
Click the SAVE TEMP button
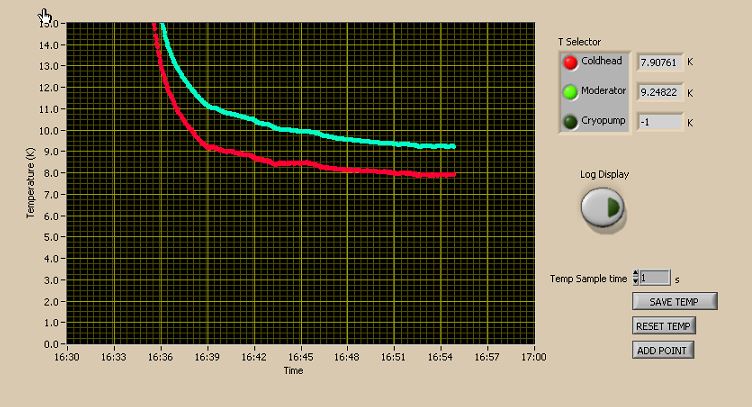click(674, 302)
